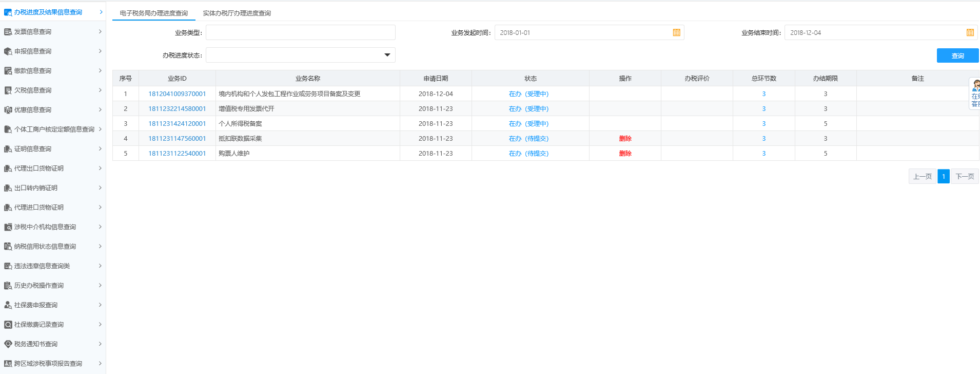This screenshot has width=980, height=374.
Task: Click the 涉税中介机构信息查询 sidebar icon
Action: coord(8,227)
